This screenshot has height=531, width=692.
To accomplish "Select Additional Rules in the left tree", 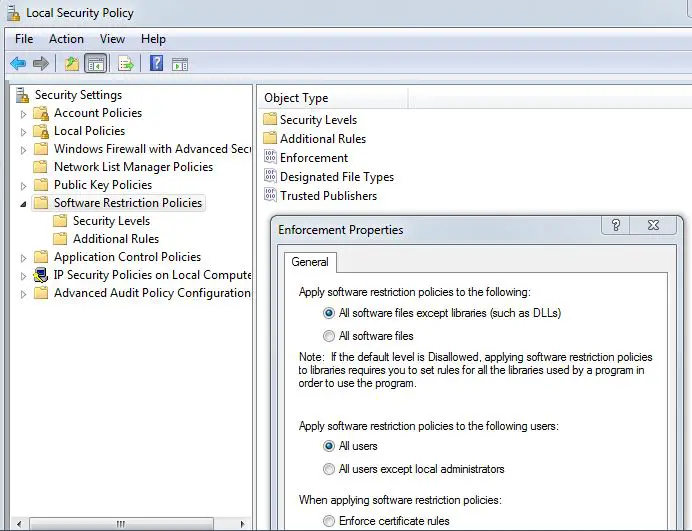I will [x=116, y=239].
